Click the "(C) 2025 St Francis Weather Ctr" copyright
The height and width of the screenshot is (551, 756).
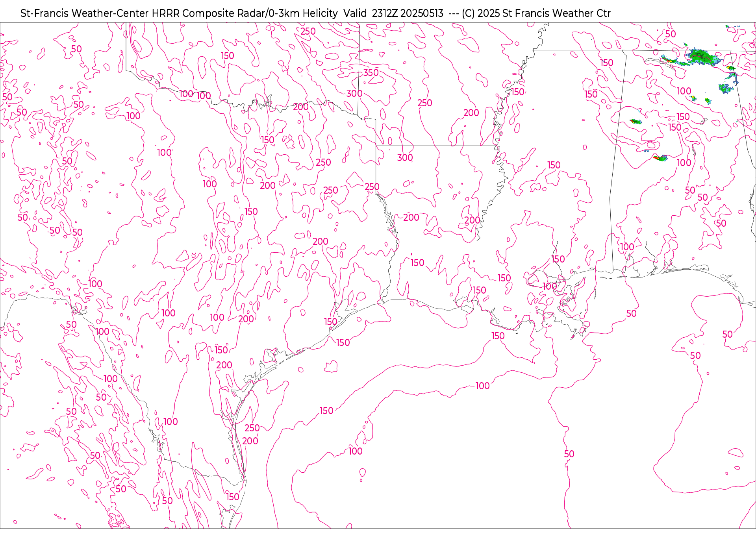(536, 13)
